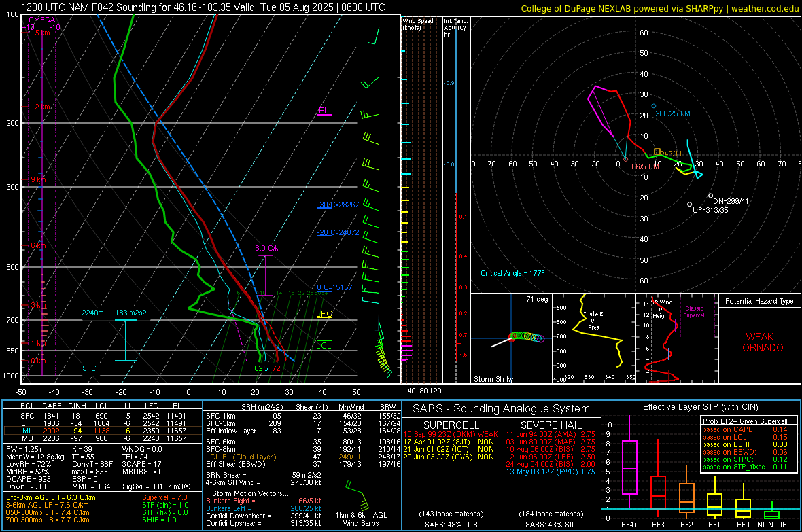The width and height of the screenshot is (802, 532).
Task: Click the SEVERE HAIL column heading
Action: [x=551, y=425]
